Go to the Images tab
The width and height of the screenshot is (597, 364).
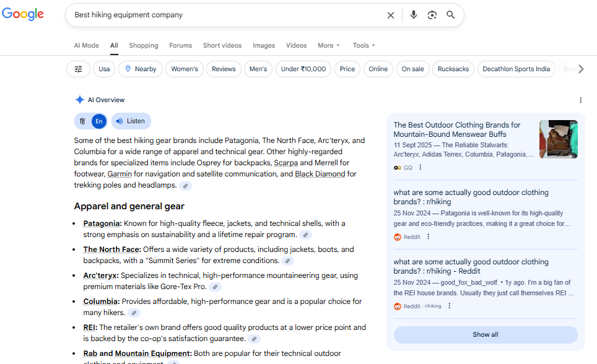[x=264, y=45]
